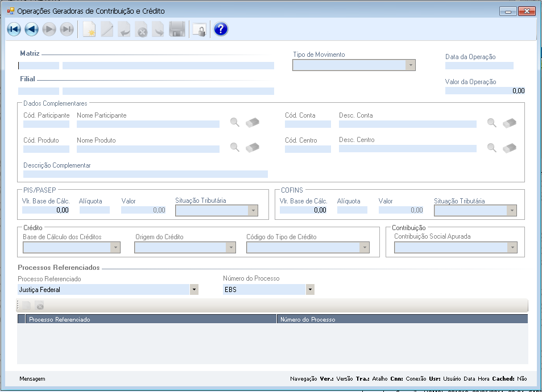Image resolution: width=542 pixels, height=392 pixels.
Task: Click the Valor da Operação field
Action: click(485, 90)
